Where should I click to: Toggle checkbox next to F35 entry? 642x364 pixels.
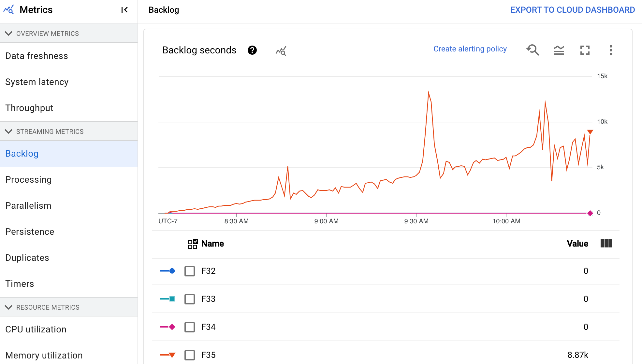point(189,355)
